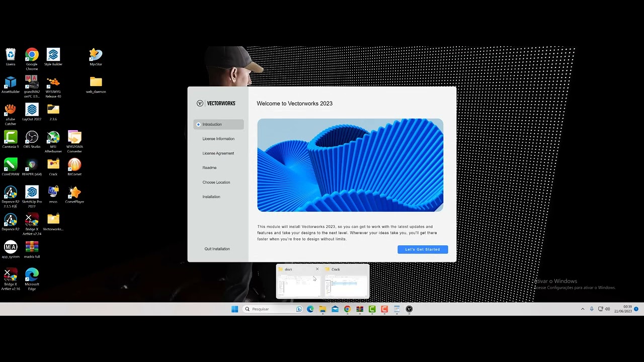Viewport: 644px width, 362px height.
Task: Select the Choose Location step
Action: pos(216,183)
